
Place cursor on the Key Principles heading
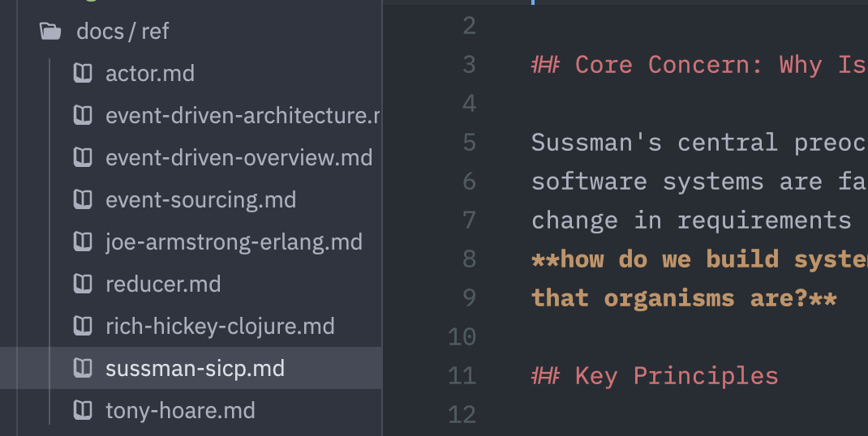676,376
